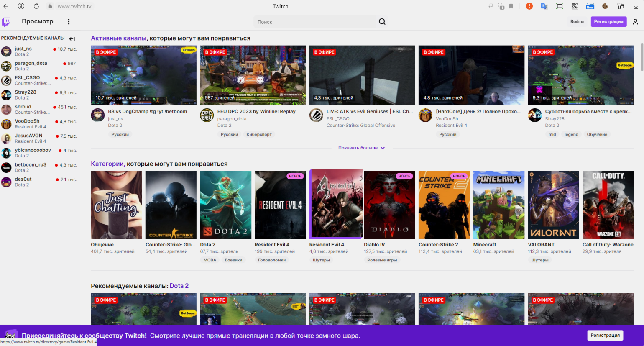Open the user profile icon menu
Screen dimensions: 644x346
tap(635, 22)
